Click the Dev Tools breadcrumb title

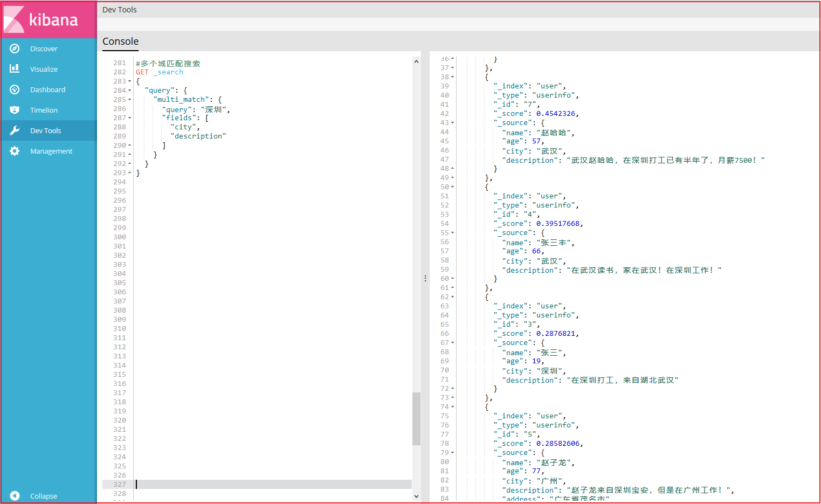coord(120,10)
